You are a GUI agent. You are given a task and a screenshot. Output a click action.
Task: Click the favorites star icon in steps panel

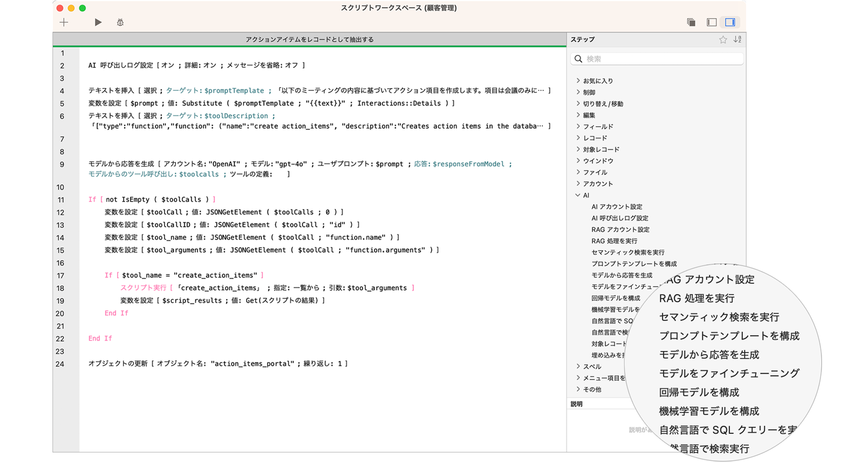tap(723, 40)
